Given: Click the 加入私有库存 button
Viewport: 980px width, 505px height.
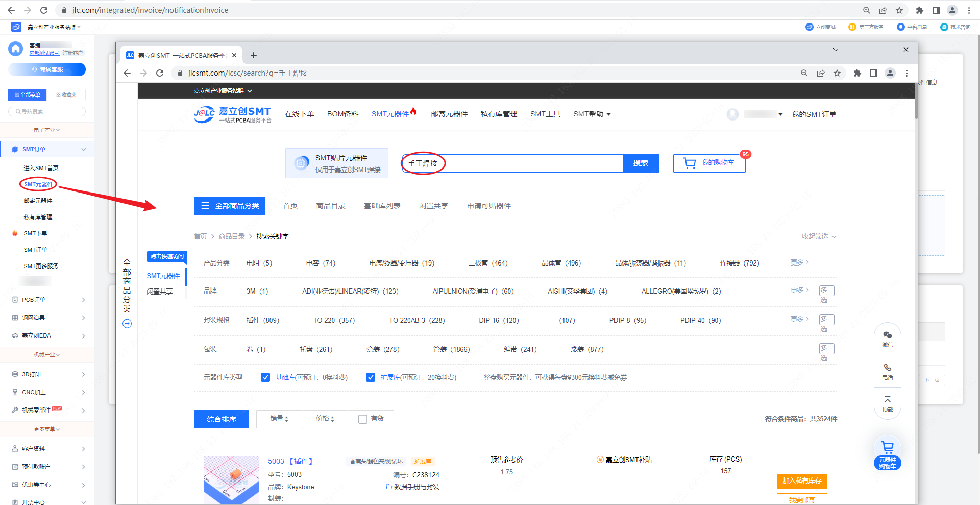Looking at the screenshot, I should pos(801,481).
